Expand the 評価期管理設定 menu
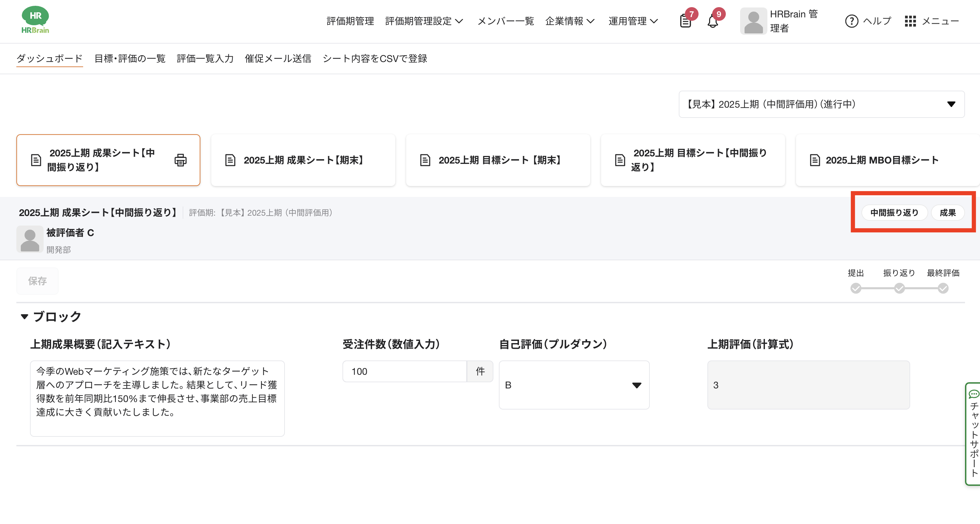This screenshot has width=980, height=524. 424,21
